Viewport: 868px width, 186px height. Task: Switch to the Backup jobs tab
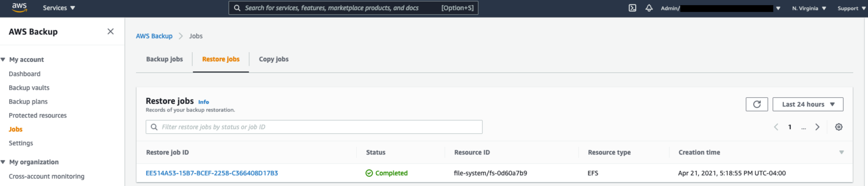click(164, 59)
